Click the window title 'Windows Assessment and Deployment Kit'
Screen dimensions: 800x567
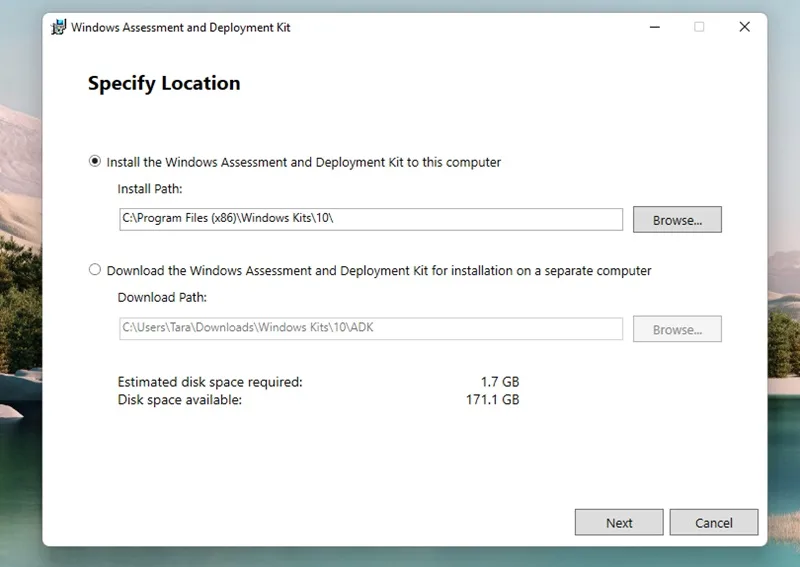pos(181,28)
